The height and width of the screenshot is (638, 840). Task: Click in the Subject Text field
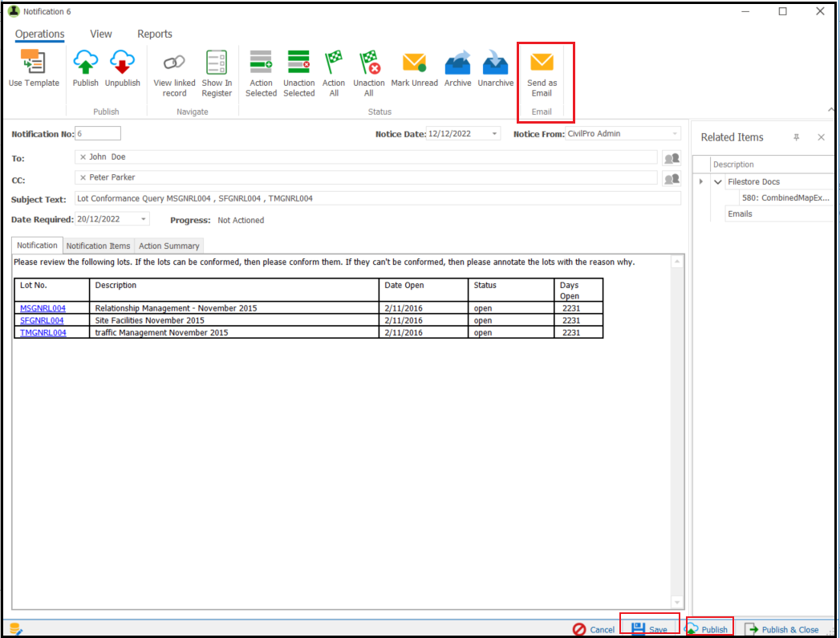coord(378,198)
